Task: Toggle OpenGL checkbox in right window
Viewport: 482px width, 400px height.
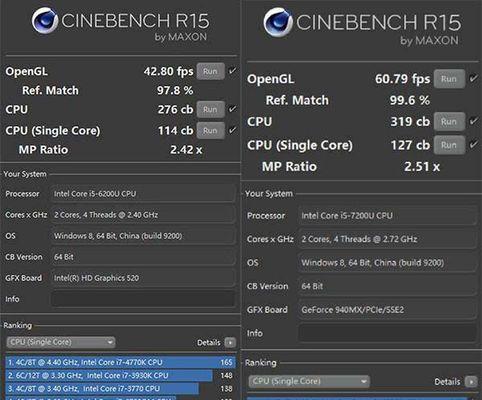Action: coord(473,78)
